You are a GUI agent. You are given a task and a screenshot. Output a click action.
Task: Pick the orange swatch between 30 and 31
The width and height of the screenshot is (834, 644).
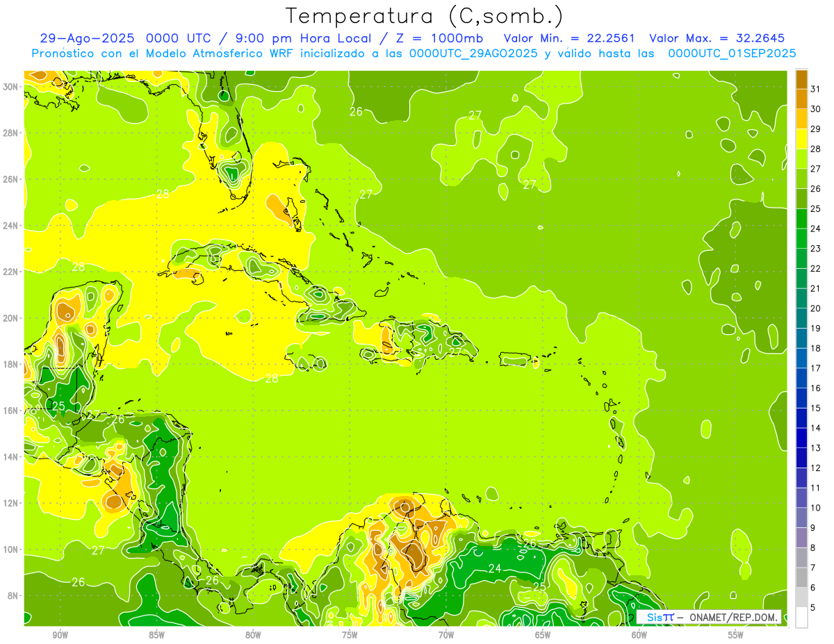click(801, 99)
